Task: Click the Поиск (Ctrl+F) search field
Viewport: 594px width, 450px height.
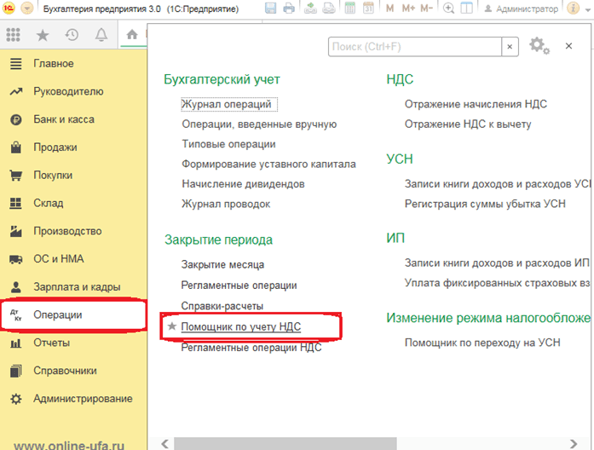Action: (x=415, y=47)
